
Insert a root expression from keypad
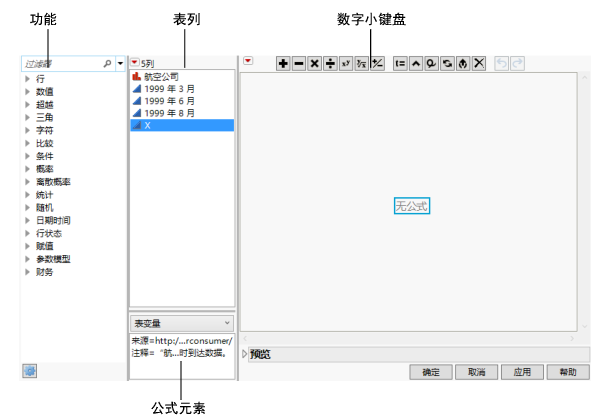(x=362, y=64)
